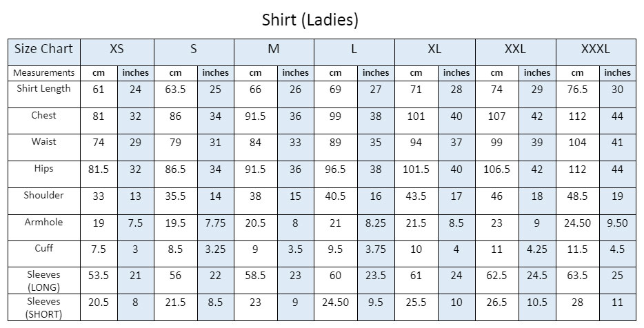
Task: Click the XXXL size column header
Action: 596,49
